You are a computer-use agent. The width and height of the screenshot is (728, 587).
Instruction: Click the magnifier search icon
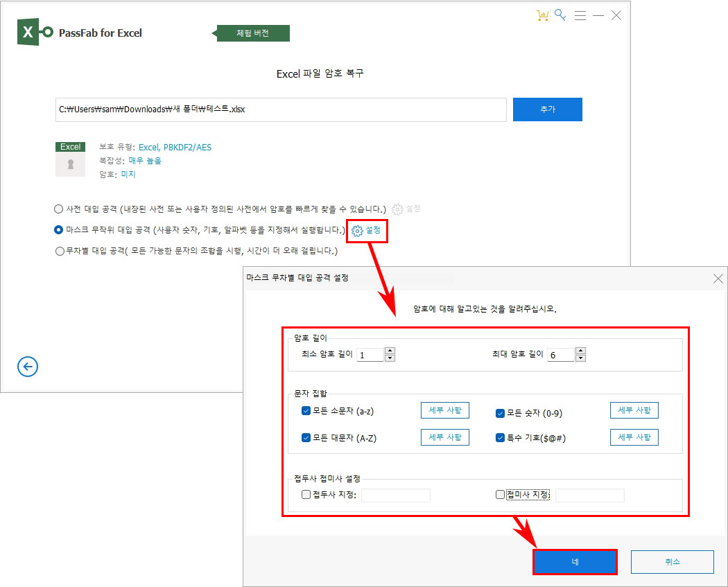pos(561,15)
